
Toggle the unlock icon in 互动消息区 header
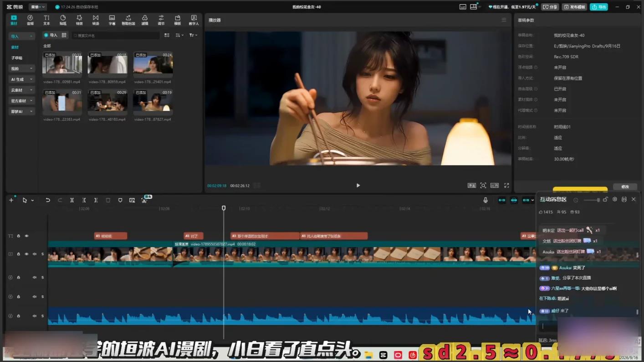605,199
